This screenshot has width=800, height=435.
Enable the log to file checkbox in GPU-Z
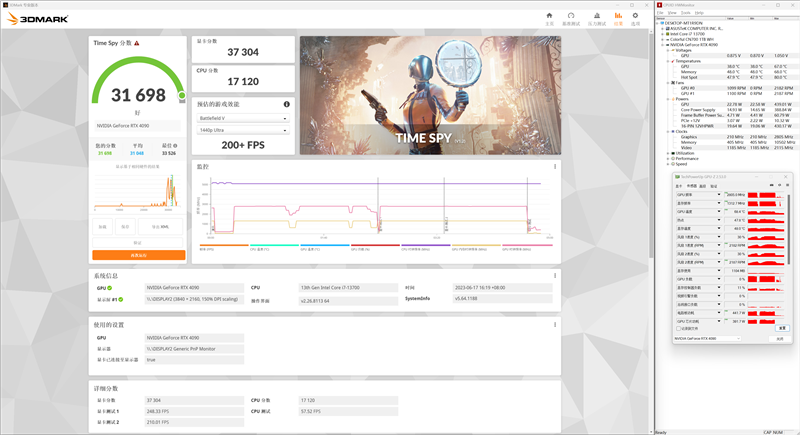[x=680, y=328]
